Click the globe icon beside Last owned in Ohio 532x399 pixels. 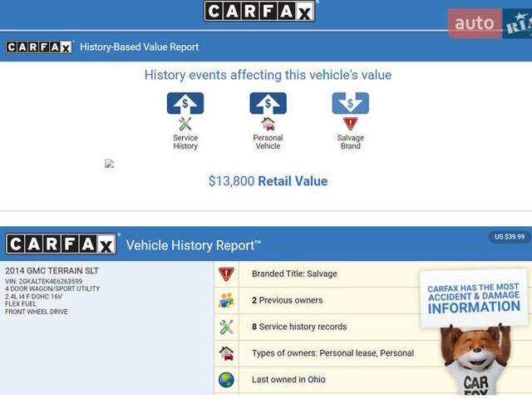(226, 380)
